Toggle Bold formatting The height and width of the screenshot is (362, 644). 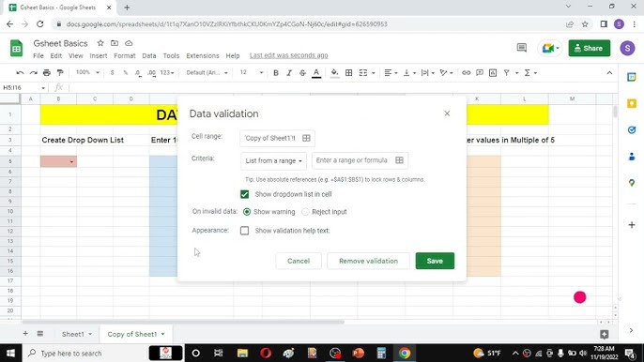click(276, 72)
